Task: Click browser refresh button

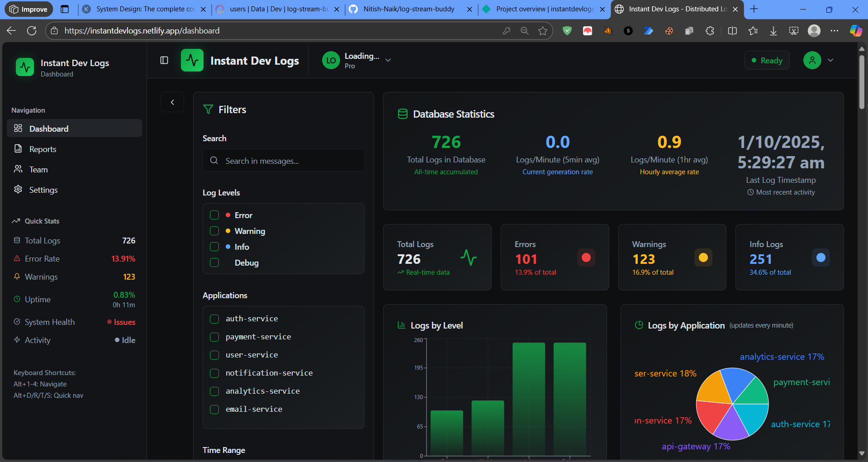Action: [32, 31]
